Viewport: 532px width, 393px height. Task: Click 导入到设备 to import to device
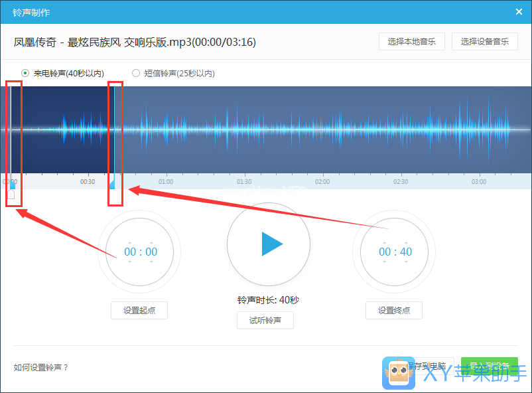click(489, 366)
